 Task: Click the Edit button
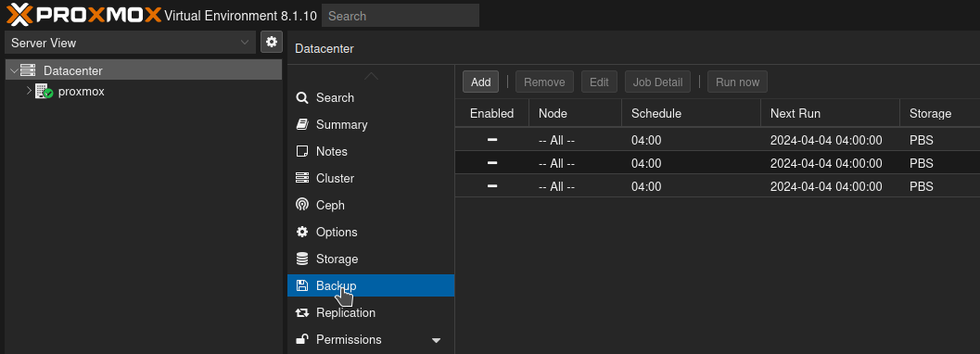point(599,82)
